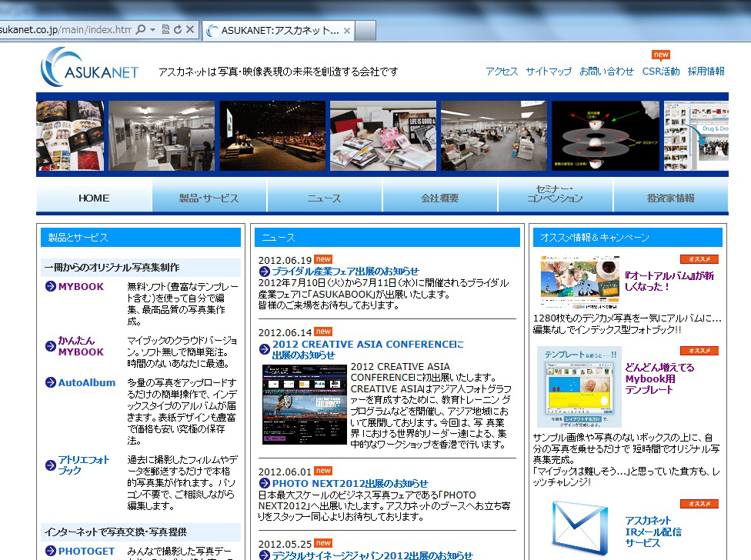The image size is (751, 560).
Task: Click the compatibility view icon
Action: [x=165, y=30]
